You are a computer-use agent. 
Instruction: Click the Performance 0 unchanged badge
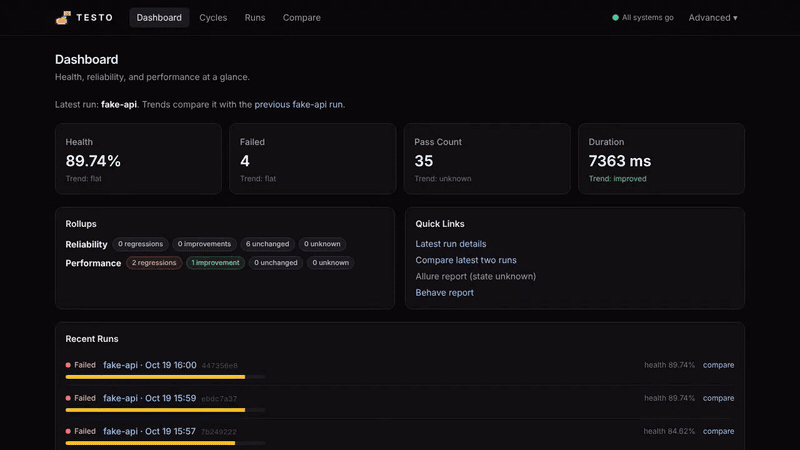pos(276,263)
